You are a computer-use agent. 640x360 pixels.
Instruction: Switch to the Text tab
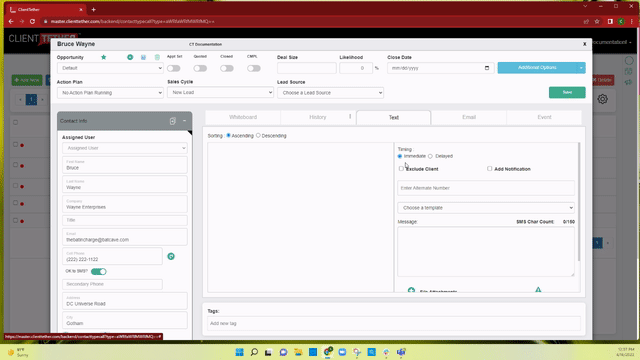[x=393, y=118]
